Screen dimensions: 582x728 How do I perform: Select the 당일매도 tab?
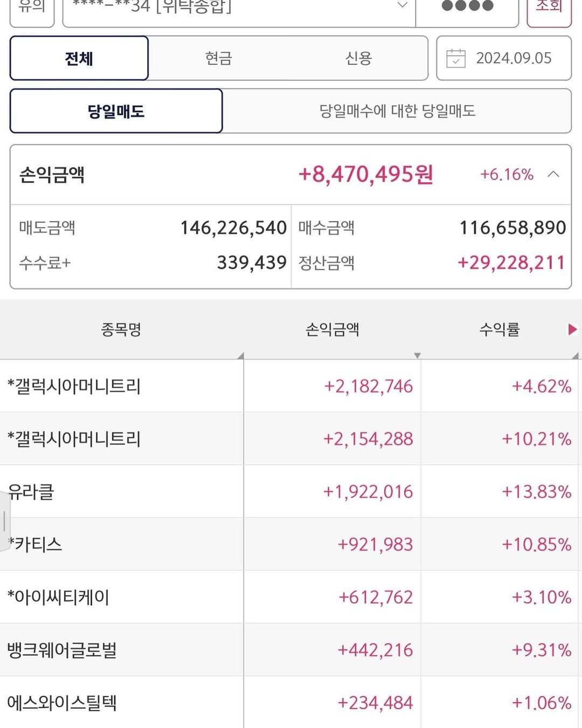[115, 111]
